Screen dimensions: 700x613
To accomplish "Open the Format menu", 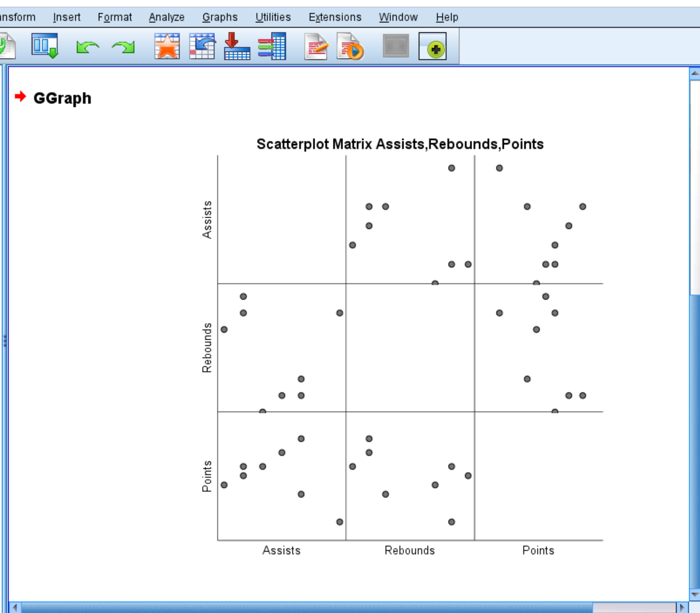I will tap(115, 17).
